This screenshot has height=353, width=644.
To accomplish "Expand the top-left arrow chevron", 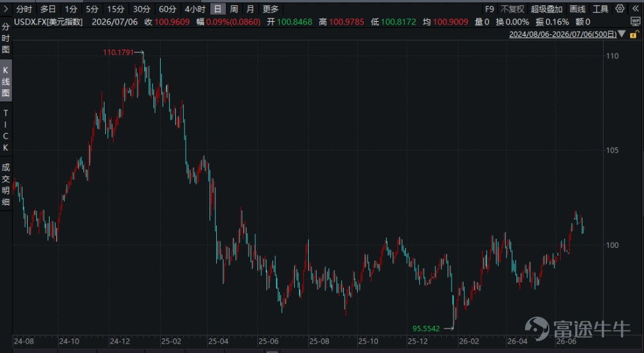I will pos(5,9).
